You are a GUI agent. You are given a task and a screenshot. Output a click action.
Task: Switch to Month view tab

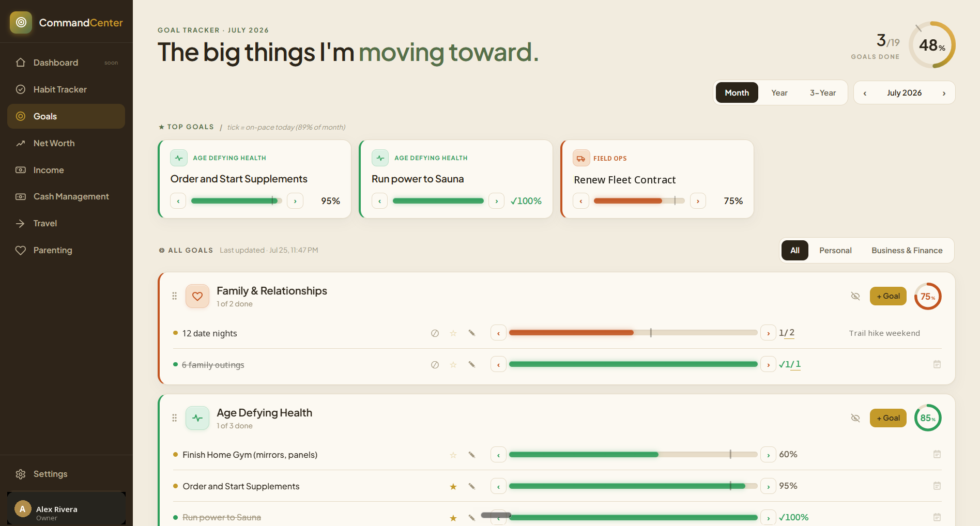(x=737, y=92)
